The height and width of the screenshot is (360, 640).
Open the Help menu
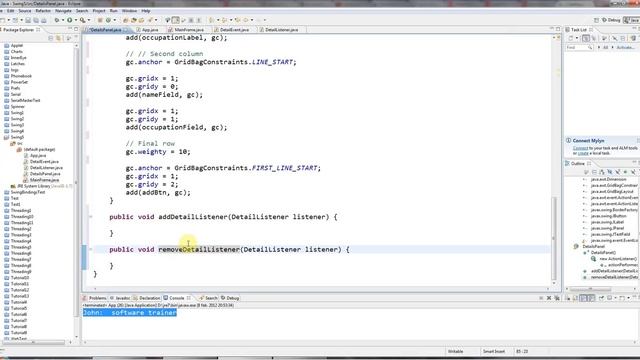146,11
